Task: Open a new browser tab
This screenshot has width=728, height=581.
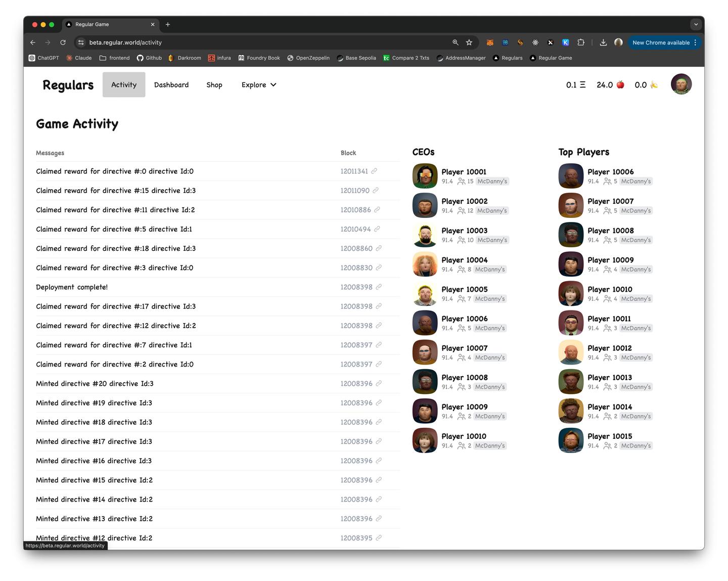Action: [x=168, y=24]
